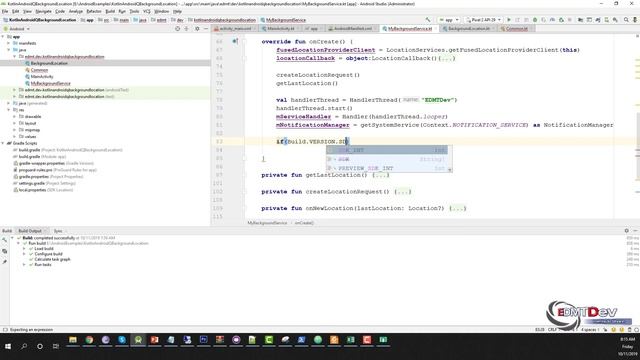Click collapse-all icon in Project panel header

187,29
